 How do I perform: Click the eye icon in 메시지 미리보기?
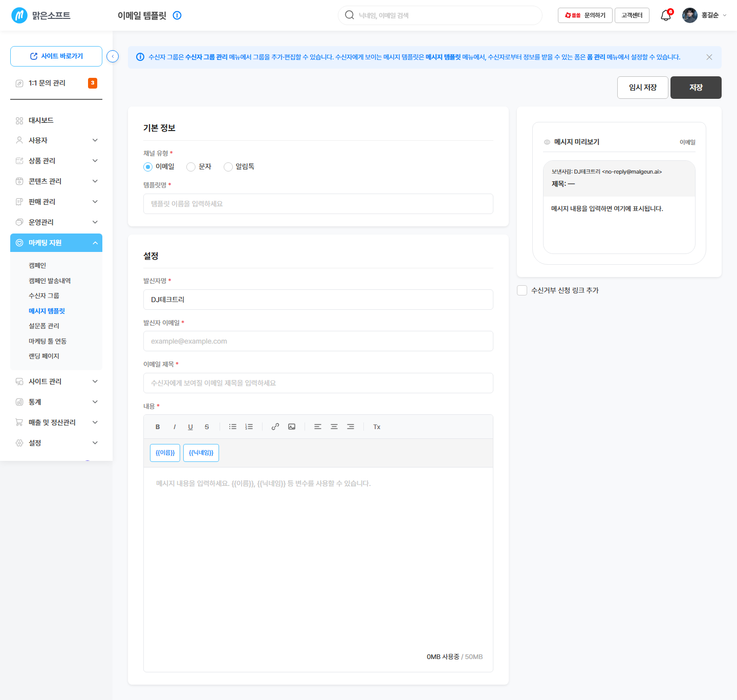point(547,142)
